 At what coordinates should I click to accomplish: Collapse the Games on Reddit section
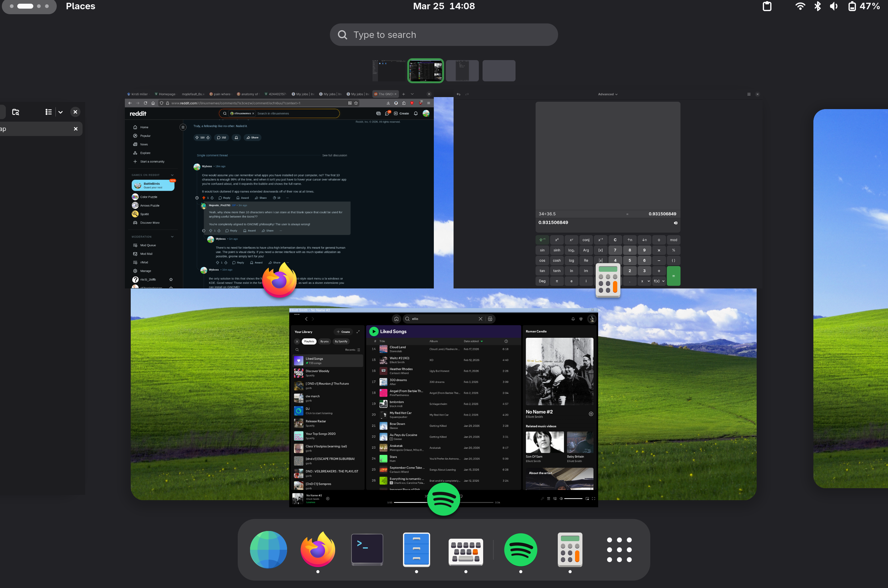click(x=172, y=175)
